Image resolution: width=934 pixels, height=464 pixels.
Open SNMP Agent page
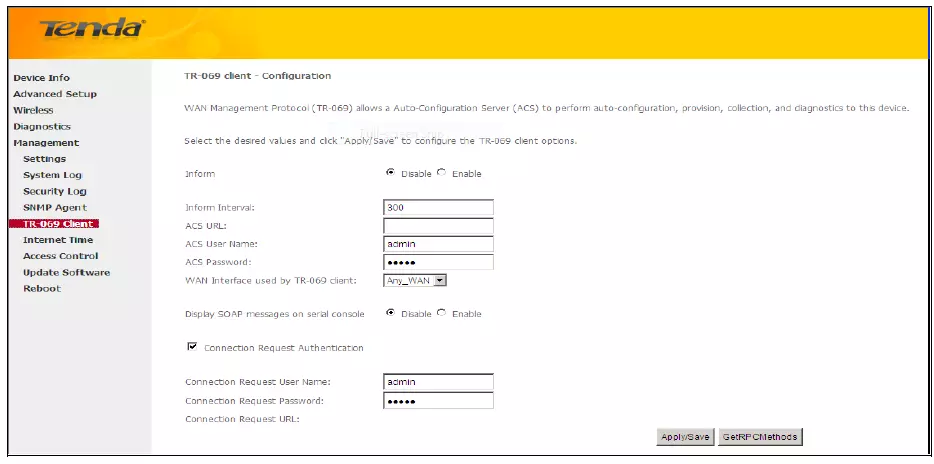coord(55,207)
